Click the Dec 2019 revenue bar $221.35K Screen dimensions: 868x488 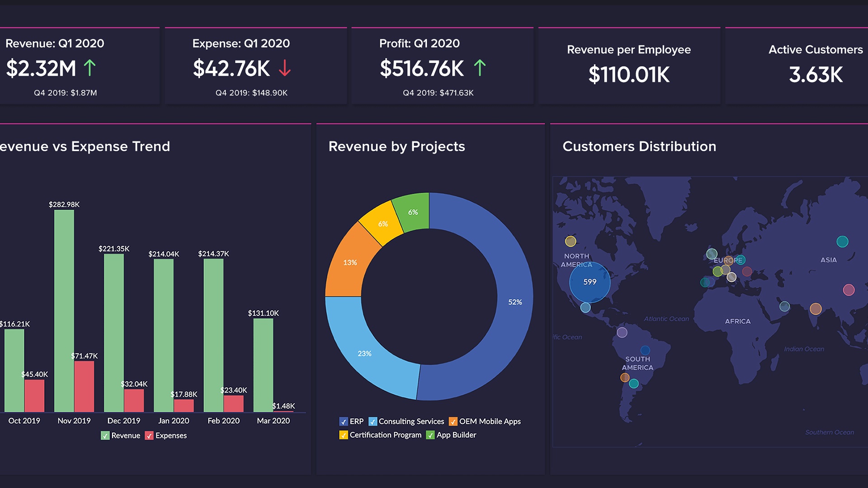tap(114, 333)
